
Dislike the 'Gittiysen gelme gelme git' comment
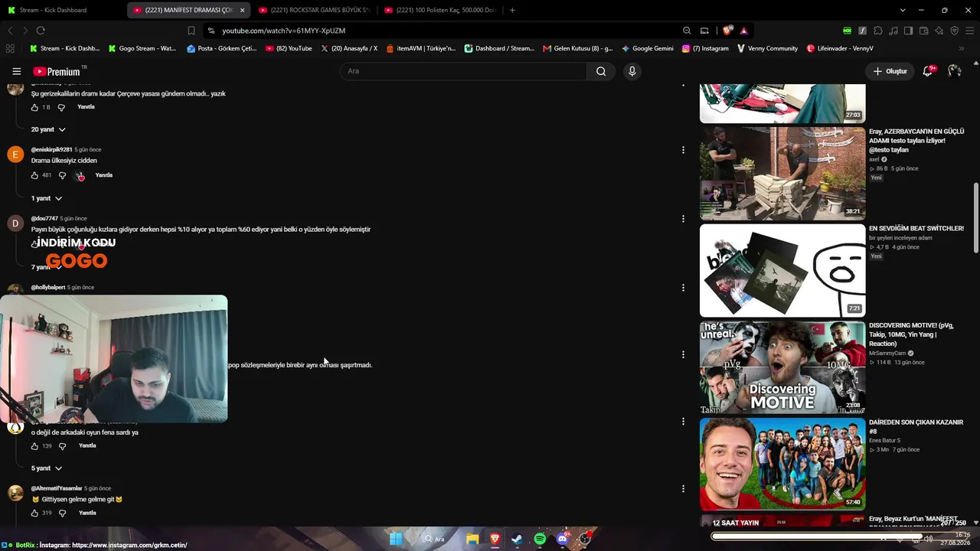(x=63, y=513)
